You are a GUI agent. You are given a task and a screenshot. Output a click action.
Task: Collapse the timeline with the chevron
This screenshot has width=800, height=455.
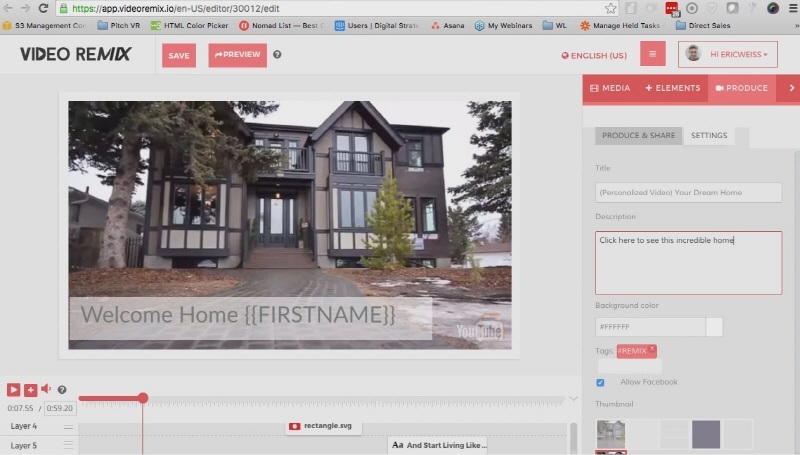[573, 398]
